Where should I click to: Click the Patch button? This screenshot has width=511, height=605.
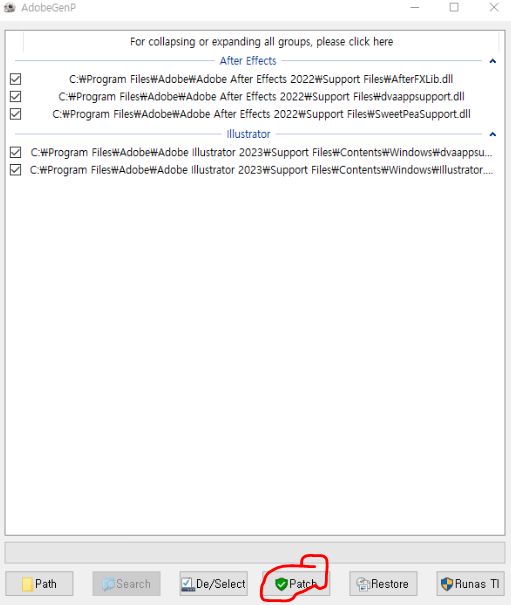point(296,583)
